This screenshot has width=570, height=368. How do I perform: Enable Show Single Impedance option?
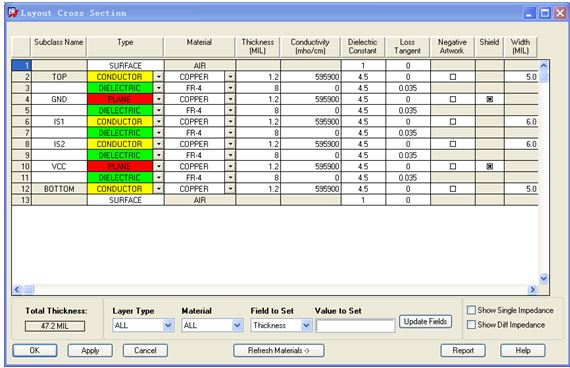(471, 310)
